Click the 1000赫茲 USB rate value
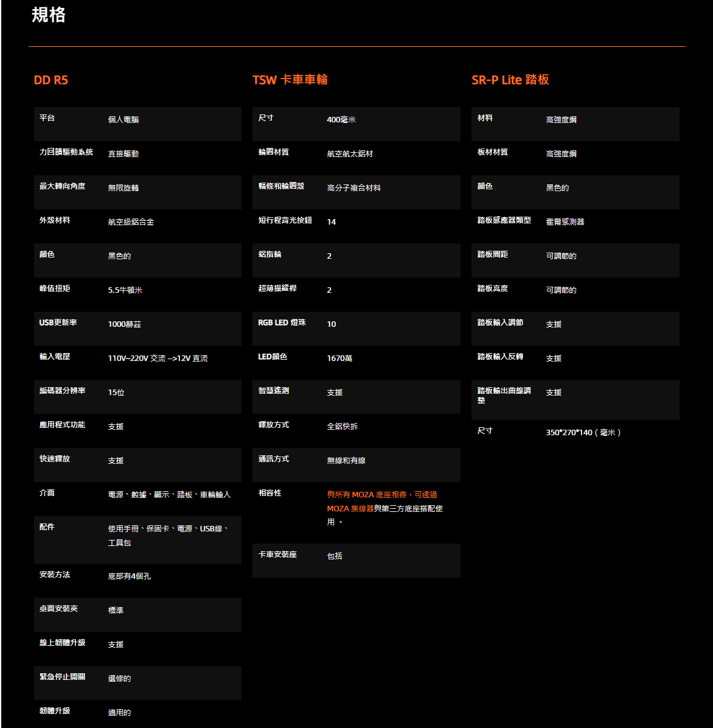 pyautogui.click(x=124, y=324)
